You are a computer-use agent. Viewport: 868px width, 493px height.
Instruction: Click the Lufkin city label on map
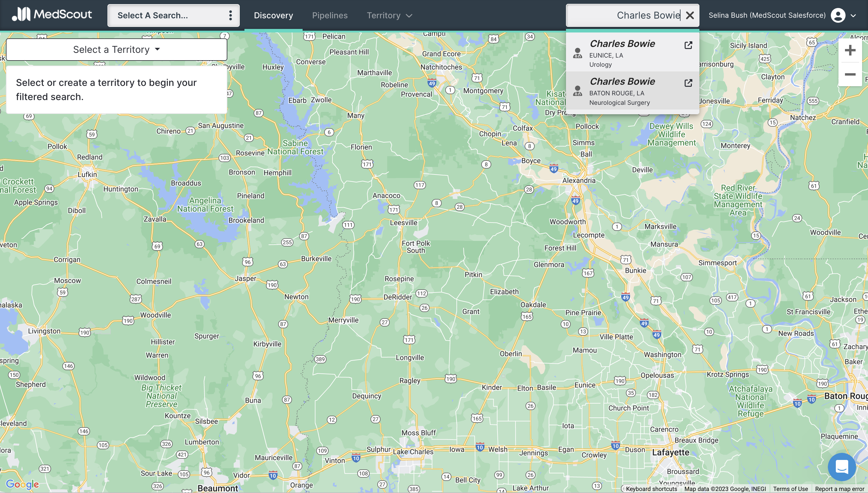pyautogui.click(x=87, y=174)
